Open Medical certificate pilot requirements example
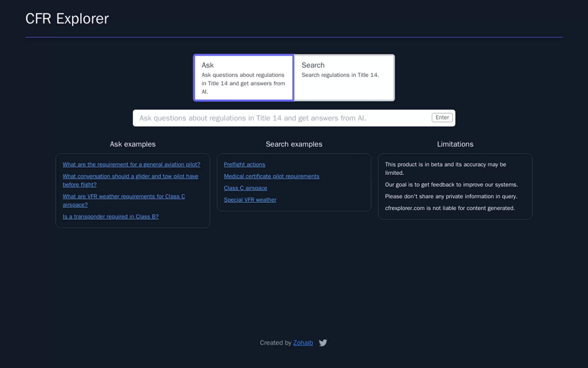The image size is (588, 368). tap(272, 176)
